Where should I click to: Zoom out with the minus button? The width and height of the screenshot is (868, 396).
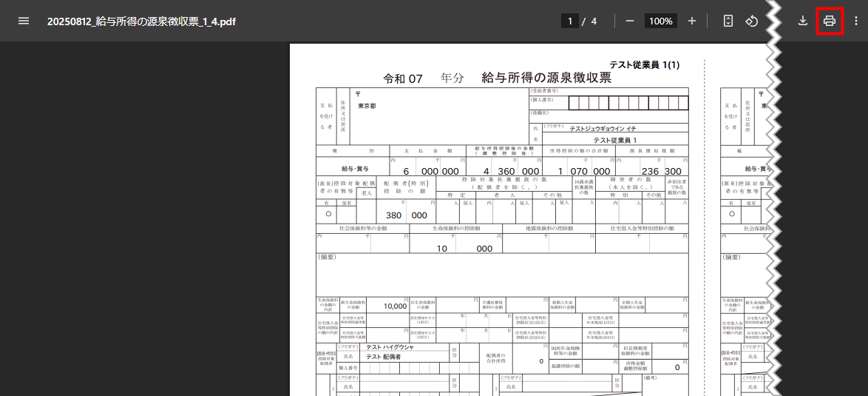click(629, 21)
